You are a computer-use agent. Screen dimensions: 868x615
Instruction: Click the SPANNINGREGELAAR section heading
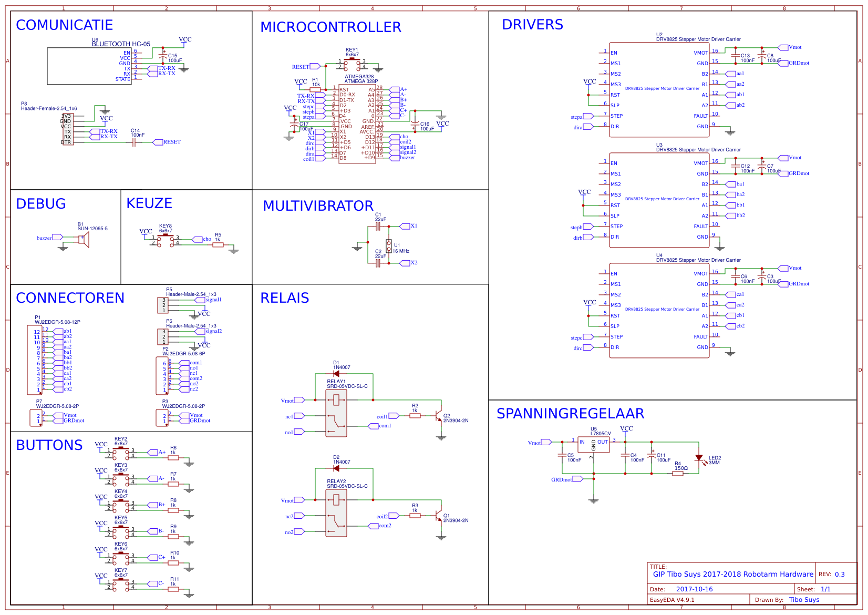pos(571,414)
